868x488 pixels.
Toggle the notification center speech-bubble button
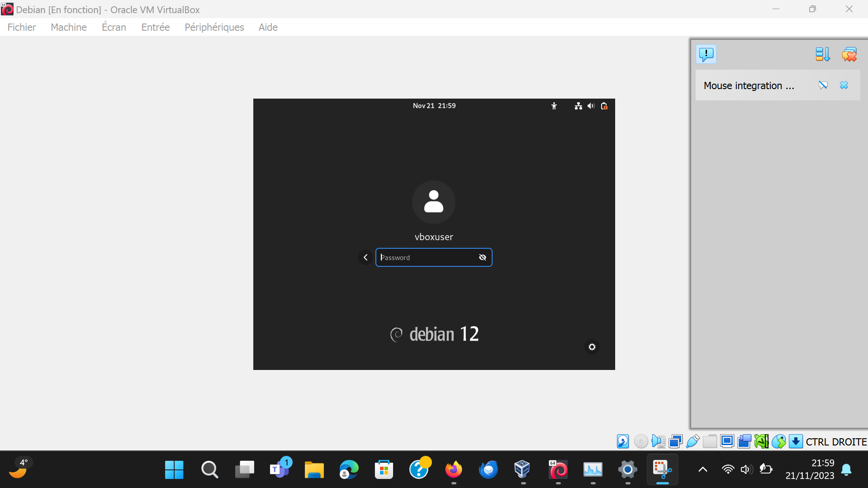(706, 54)
